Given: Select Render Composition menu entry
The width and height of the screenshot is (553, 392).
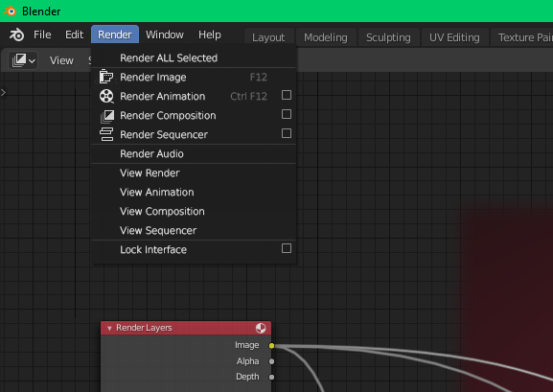Looking at the screenshot, I should 194,115.
